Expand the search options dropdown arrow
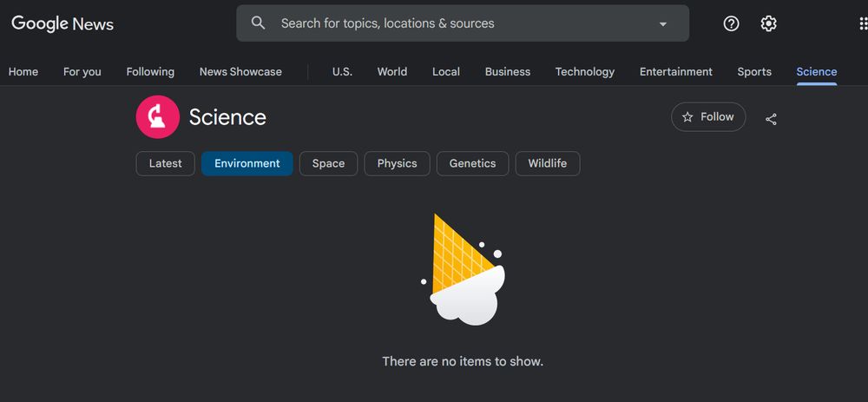 pyautogui.click(x=662, y=23)
